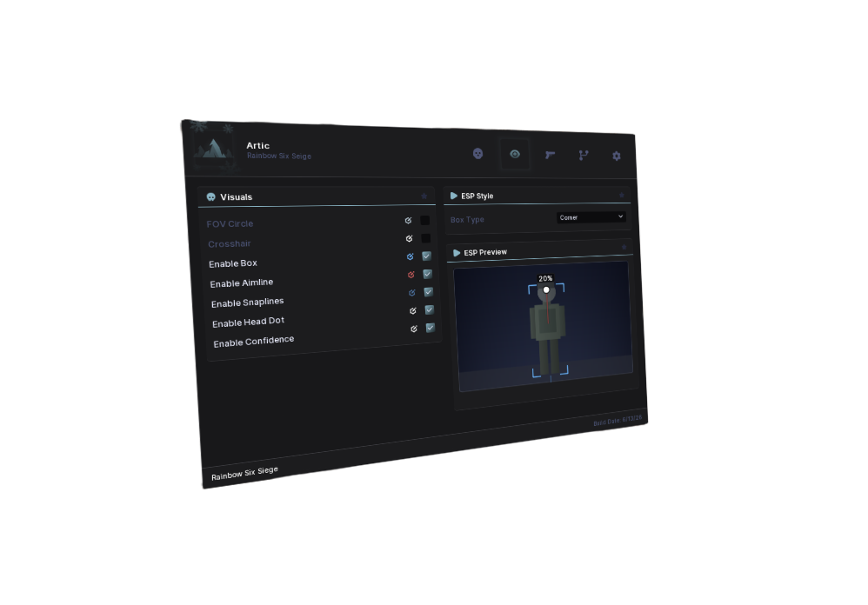Open color picker icon for Enable Snaplines

click(412, 293)
